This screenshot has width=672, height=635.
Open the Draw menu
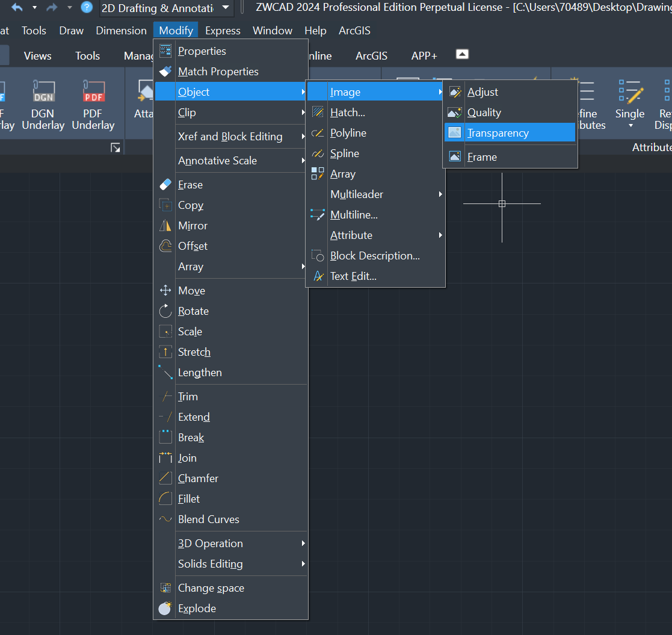click(x=71, y=31)
